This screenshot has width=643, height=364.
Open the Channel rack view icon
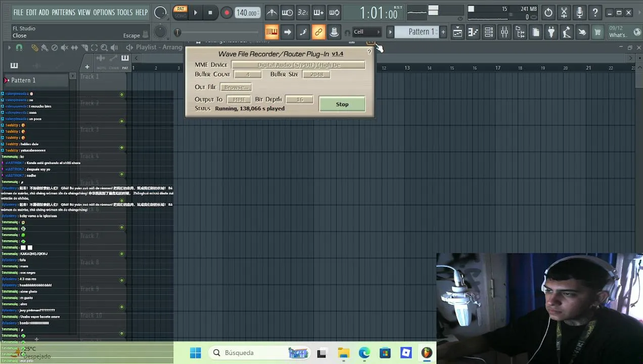pos(489,32)
